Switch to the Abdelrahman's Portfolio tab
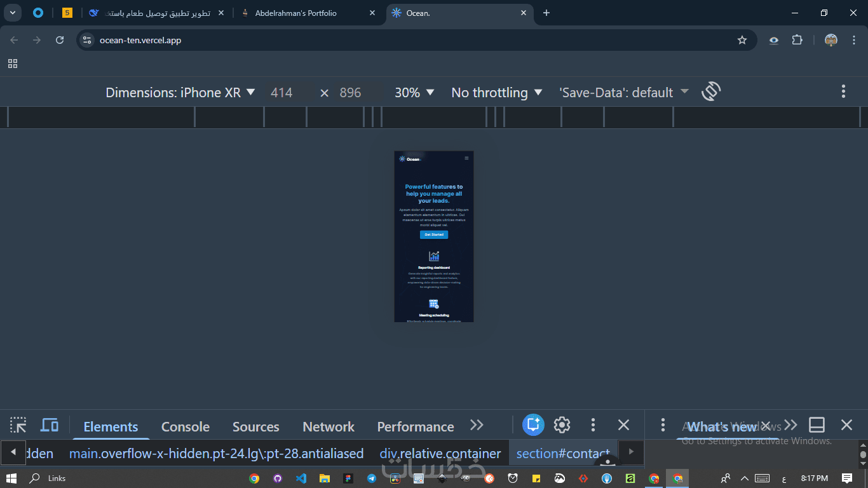This screenshot has width=868, height=488. pos(296,13)
